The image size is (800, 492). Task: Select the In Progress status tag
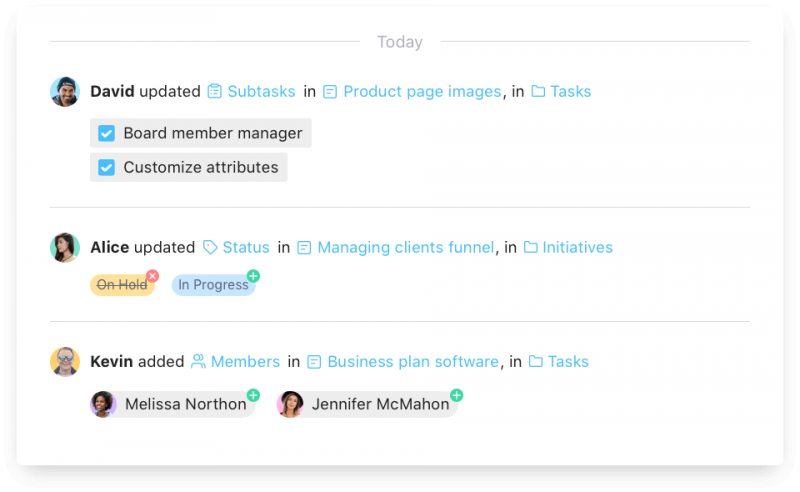(x=213, y=285)
